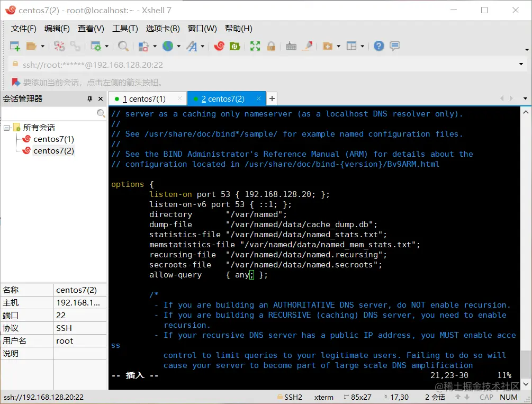Click the layout panes toolbar icon
Image resolution: width=532 pixels, height=404 pixels.
tap(351, 46)
